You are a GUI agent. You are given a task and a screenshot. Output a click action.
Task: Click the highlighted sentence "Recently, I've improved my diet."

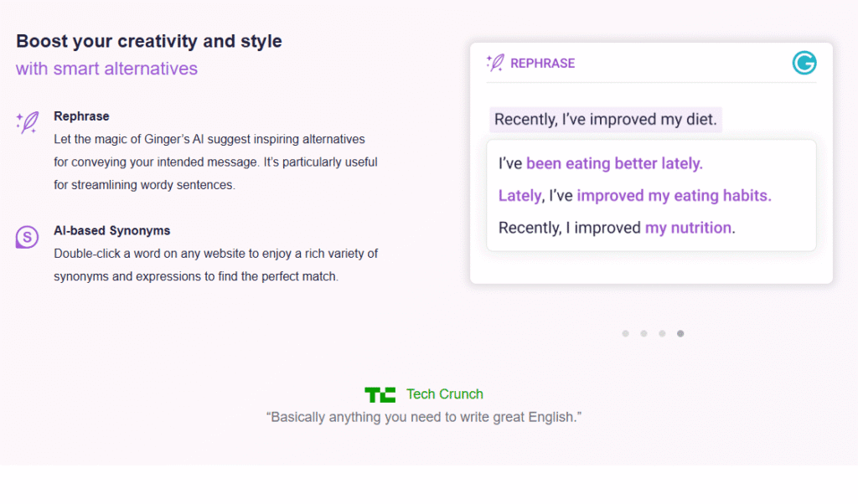tap(605, 119)
